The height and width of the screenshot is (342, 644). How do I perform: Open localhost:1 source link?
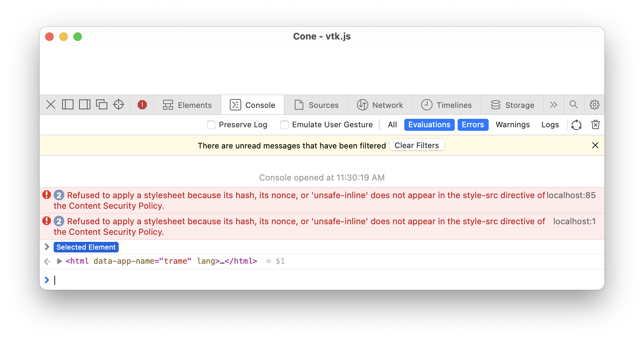pos(574,221)
